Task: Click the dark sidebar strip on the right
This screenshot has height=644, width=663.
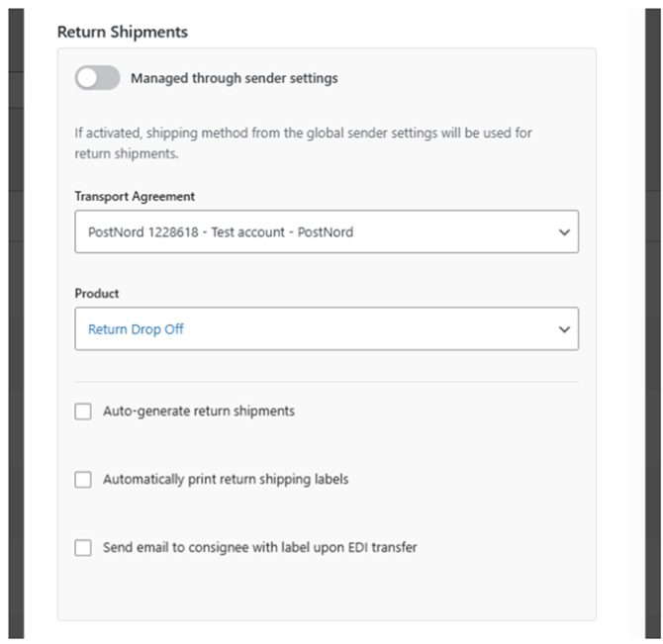Action: [x=652, y=323]
